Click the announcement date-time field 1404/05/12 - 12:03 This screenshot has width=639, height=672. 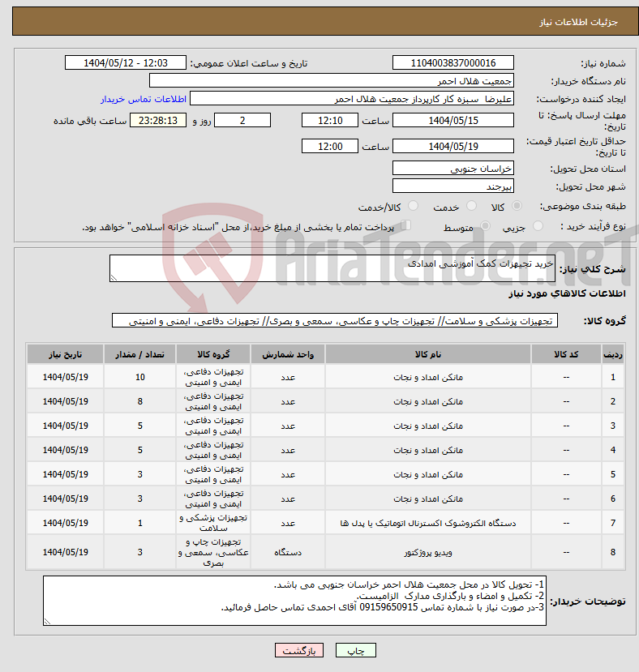(126, 62)
